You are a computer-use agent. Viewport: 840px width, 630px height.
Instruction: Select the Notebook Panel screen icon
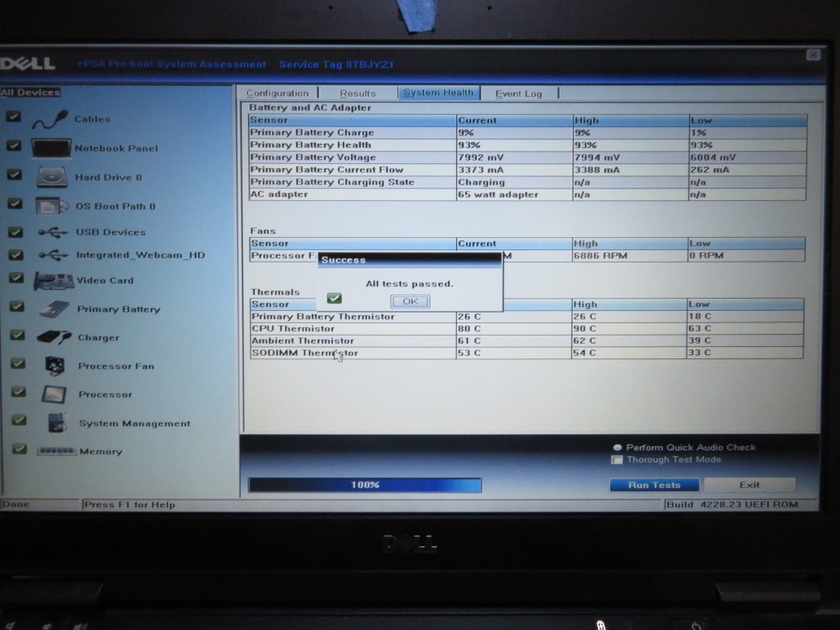pos(51,148)
